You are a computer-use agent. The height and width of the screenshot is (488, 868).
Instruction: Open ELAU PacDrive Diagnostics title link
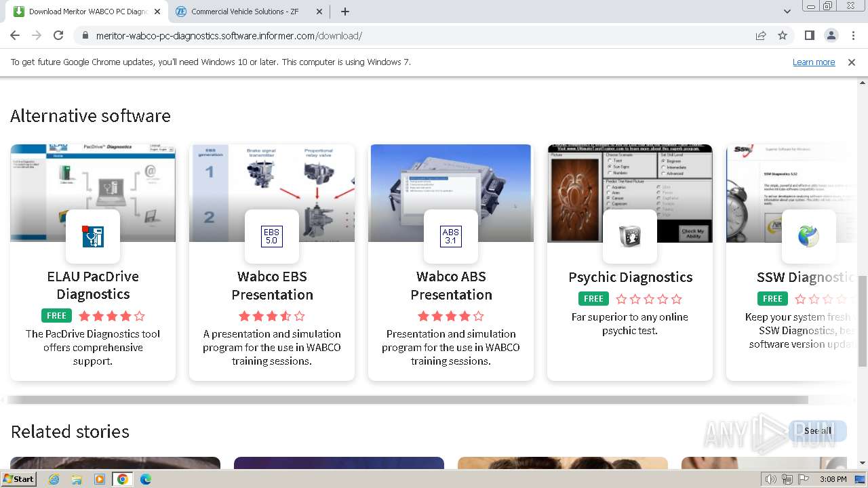tap(93, 285)
